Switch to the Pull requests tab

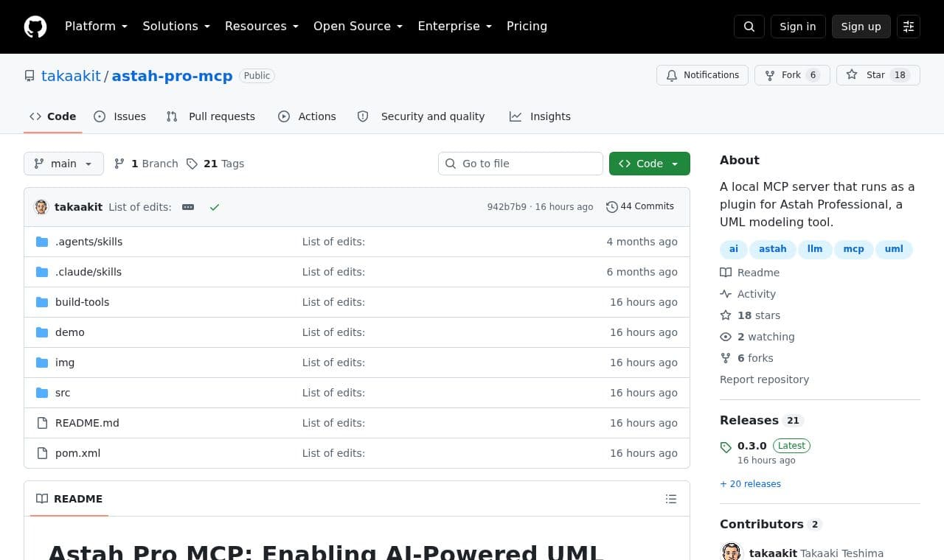pos(211,116)
